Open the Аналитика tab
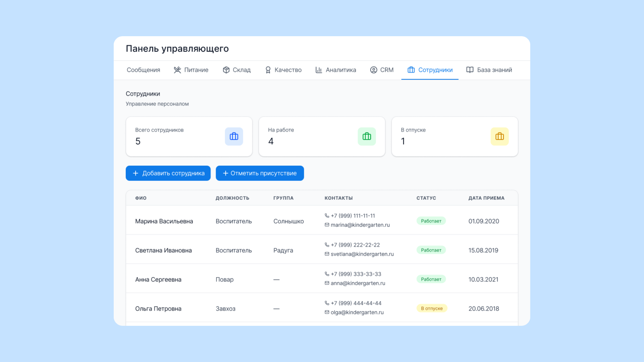The height and width of the screenshot is (362, 644). (335, 70)
